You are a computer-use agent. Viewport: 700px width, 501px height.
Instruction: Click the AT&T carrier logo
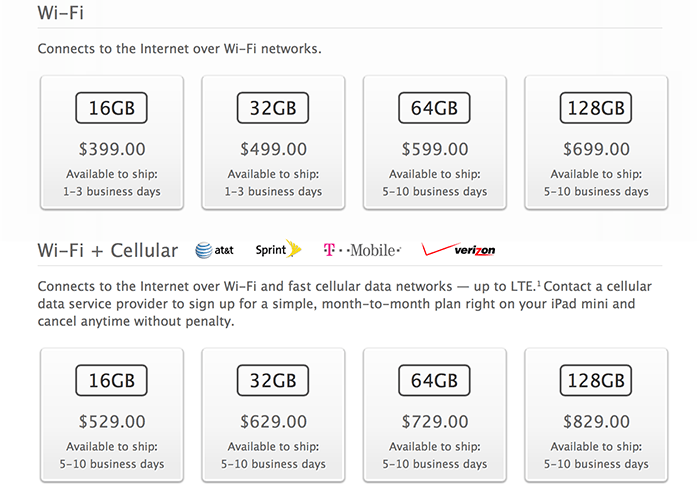(x=214, y=250)
